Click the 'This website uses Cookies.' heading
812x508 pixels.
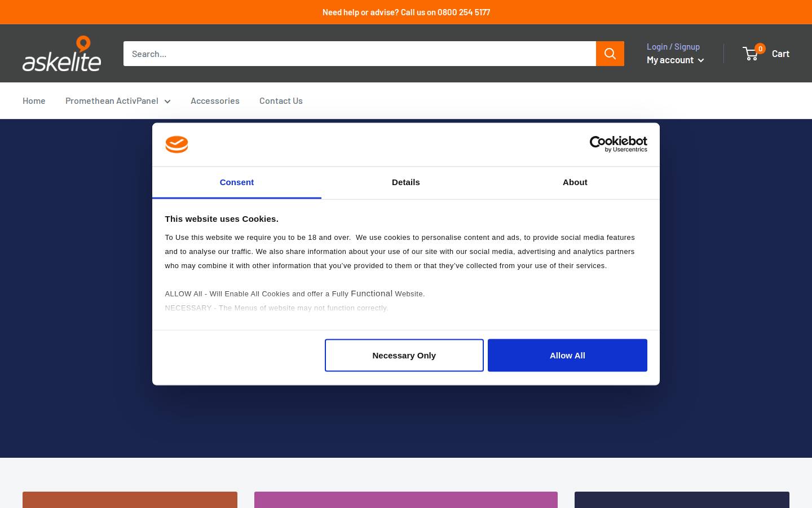pyautogui.click(x=222, y=219)
